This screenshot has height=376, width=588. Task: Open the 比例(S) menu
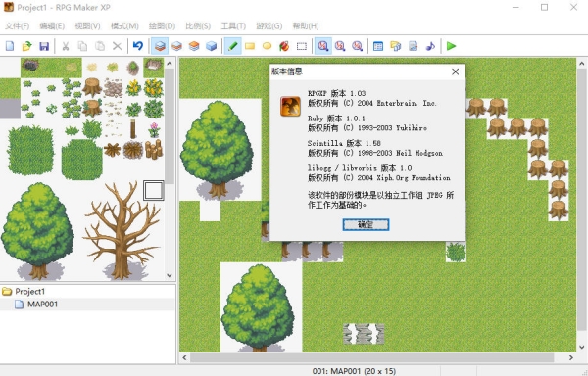coord(198,25)
